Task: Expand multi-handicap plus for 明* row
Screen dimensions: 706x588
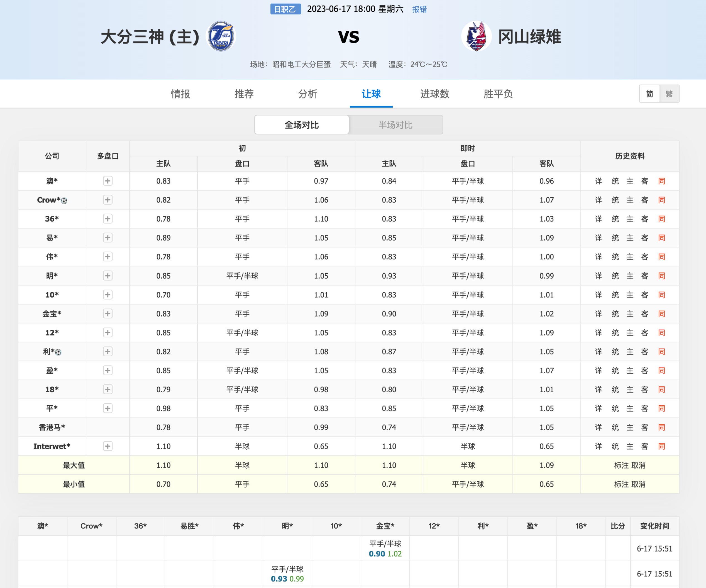Action: click(108, 276)
